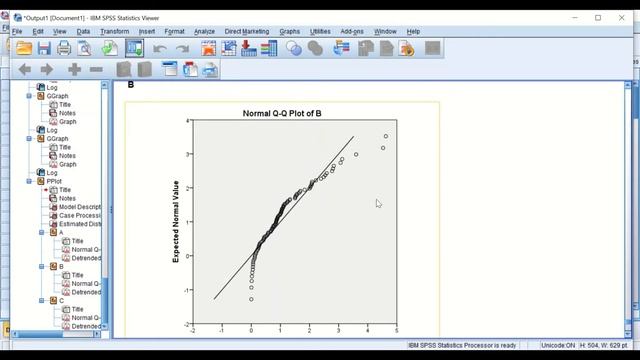This screenshot has width=640, height=360.
Task: Select Detrended item under A
Action: [x=81, y=258]
